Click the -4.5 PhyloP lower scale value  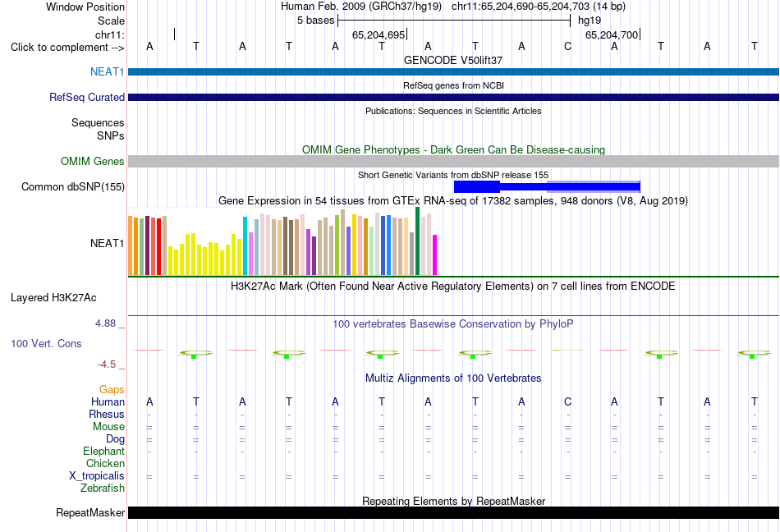(107, 365)
